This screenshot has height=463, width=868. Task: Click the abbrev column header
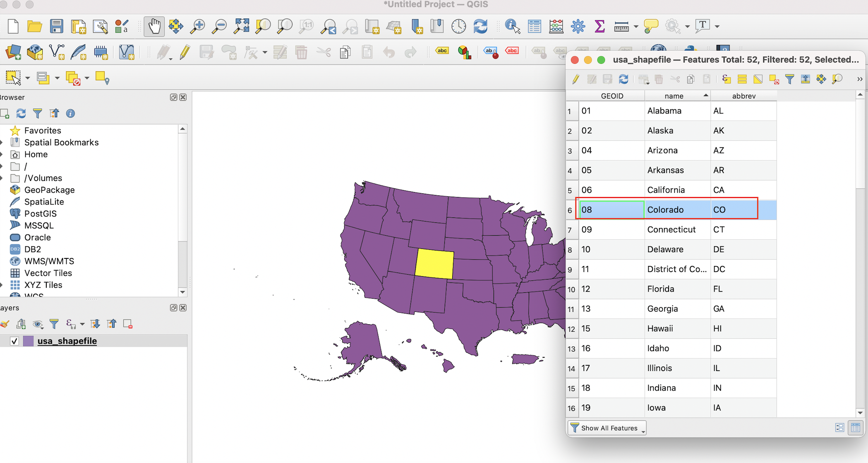743,96
